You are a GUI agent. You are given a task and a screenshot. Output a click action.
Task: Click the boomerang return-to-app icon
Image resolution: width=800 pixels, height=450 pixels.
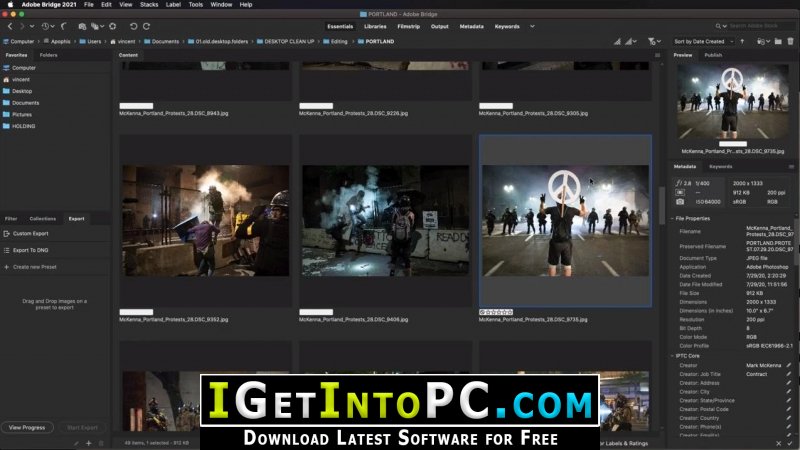[x=64, y=26]
